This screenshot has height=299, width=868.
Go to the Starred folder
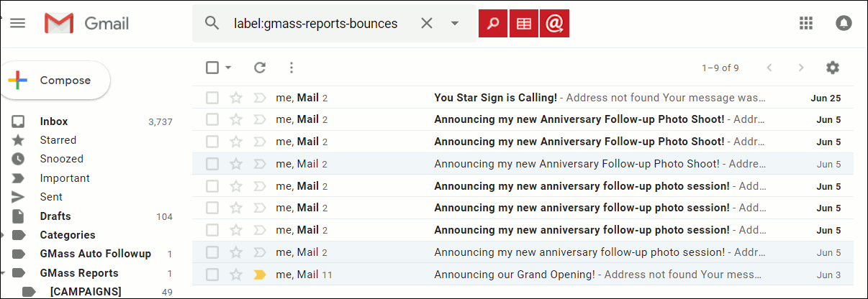point(58,140)
